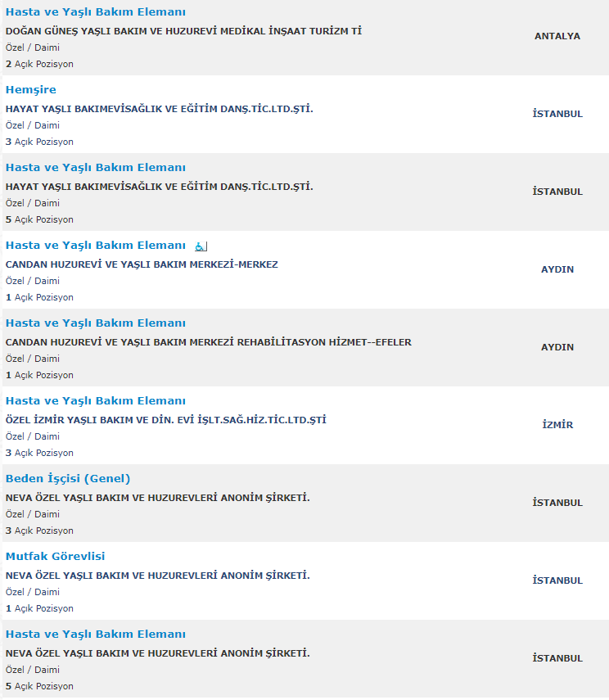
Task: Open the İzmir Hasta ve Yaşlı Bakım Elemanı listing
Action: point(96,400)
